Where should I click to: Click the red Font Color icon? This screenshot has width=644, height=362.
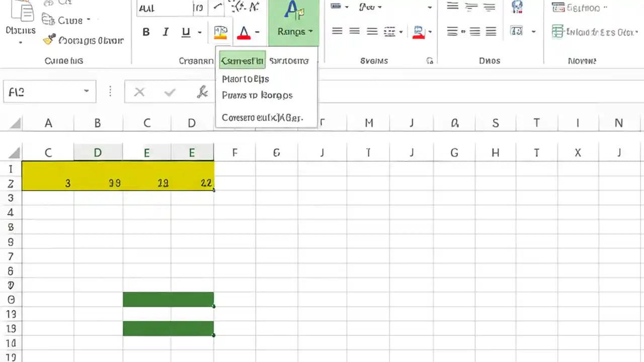click(244, 32)
